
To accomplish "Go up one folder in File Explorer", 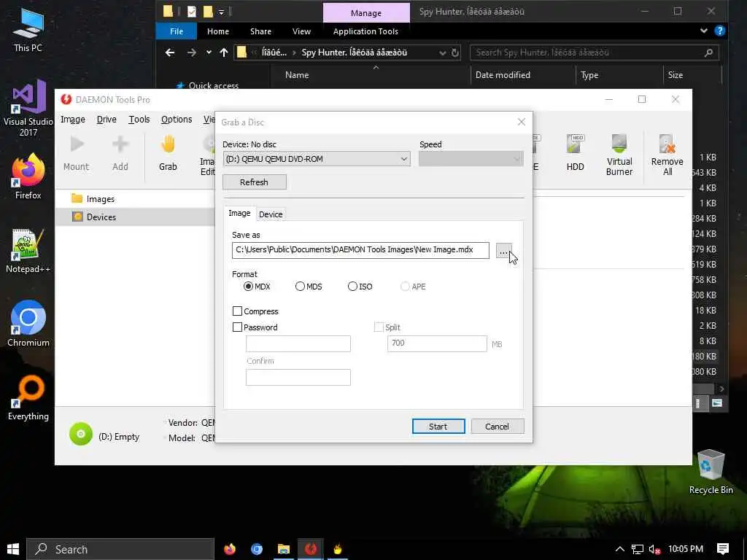I will [x=224, y=52].
